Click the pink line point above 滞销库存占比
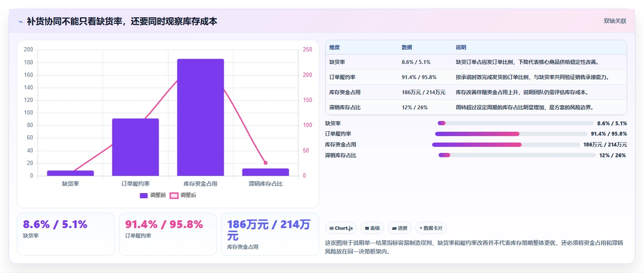644x273 pixels. coord(266,163)
